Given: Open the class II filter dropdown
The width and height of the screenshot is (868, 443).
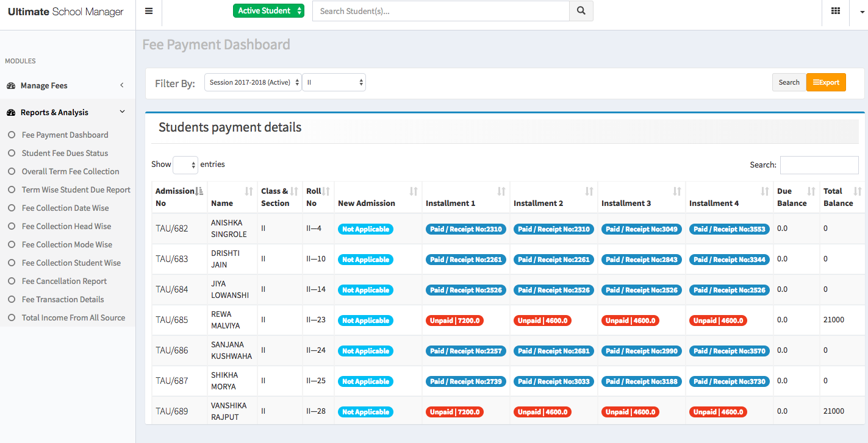Looking at the screenshot, I should [x=334, y=82].
